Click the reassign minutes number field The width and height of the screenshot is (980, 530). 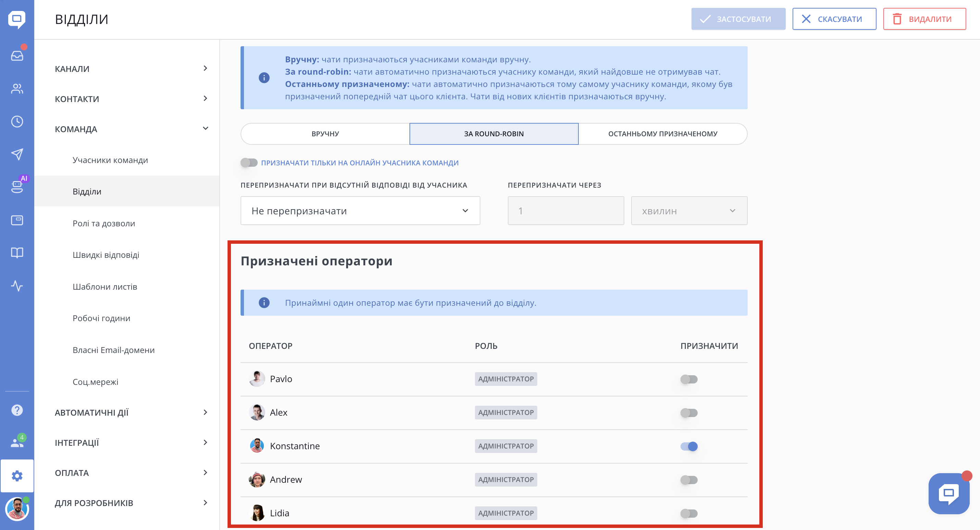[x=565, y=211]
